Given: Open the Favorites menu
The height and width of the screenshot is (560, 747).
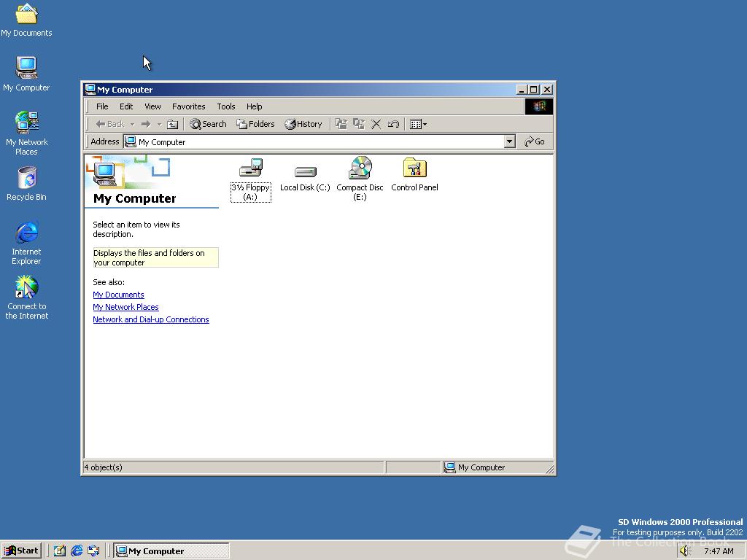Looking at the screenshot, I should pyautogui.click(x=189, y=106).
